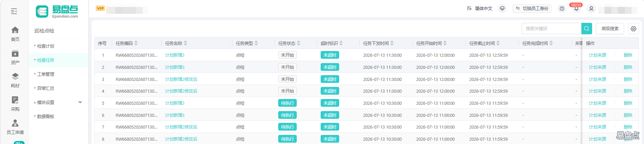Click 2026-07-13 12:59:59 deadline in row 2
This screenshot has height=144, width=644.
[488, 67]
